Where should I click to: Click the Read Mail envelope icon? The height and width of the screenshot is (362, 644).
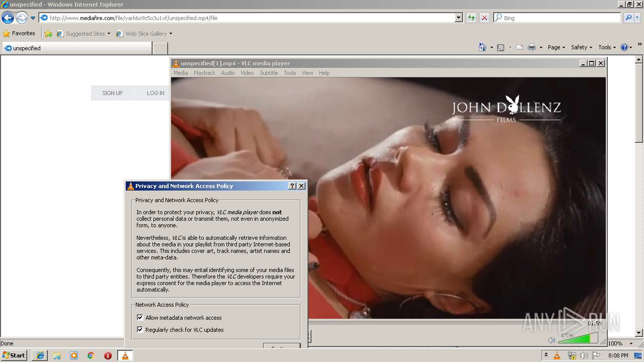tap(520, 47)
